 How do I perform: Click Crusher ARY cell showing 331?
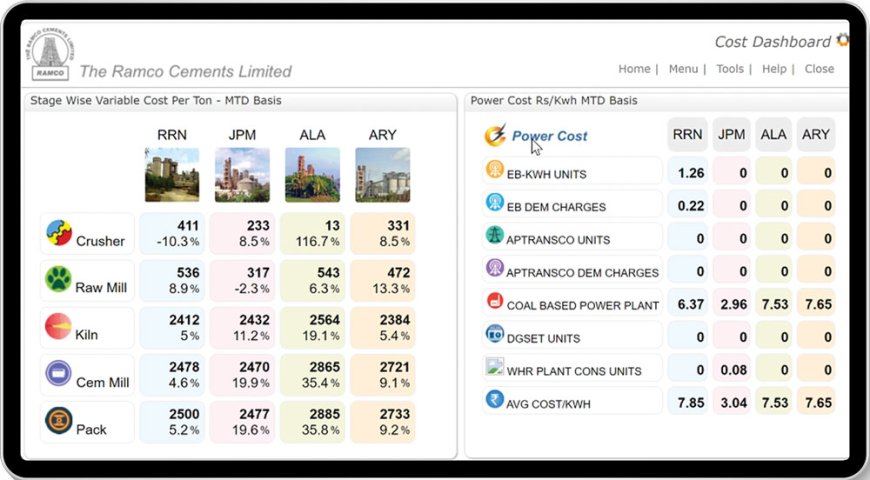pos(383,233)
